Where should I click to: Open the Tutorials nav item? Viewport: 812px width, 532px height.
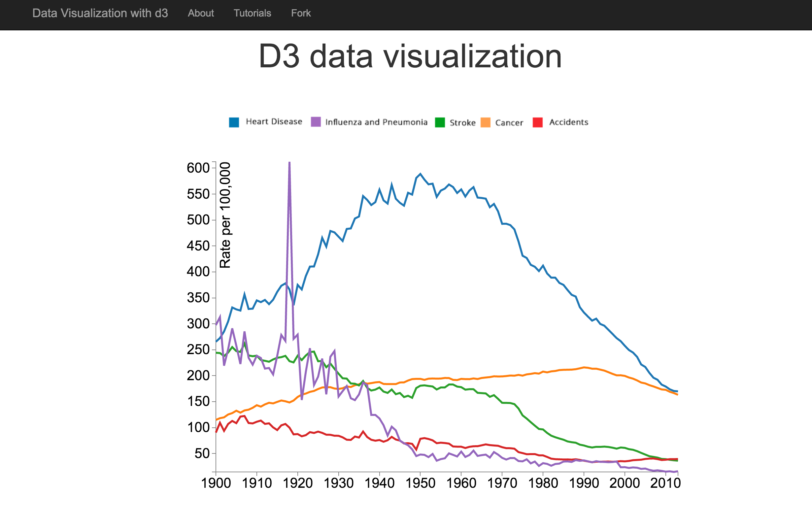pyautogui.click(x=252, y=13)
